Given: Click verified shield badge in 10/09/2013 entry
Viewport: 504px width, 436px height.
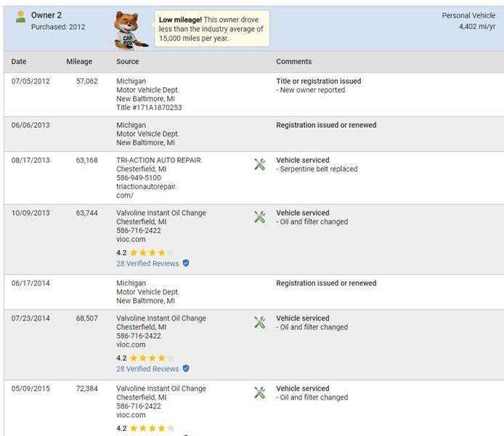Looking at the screenshot, I should 186,263.
